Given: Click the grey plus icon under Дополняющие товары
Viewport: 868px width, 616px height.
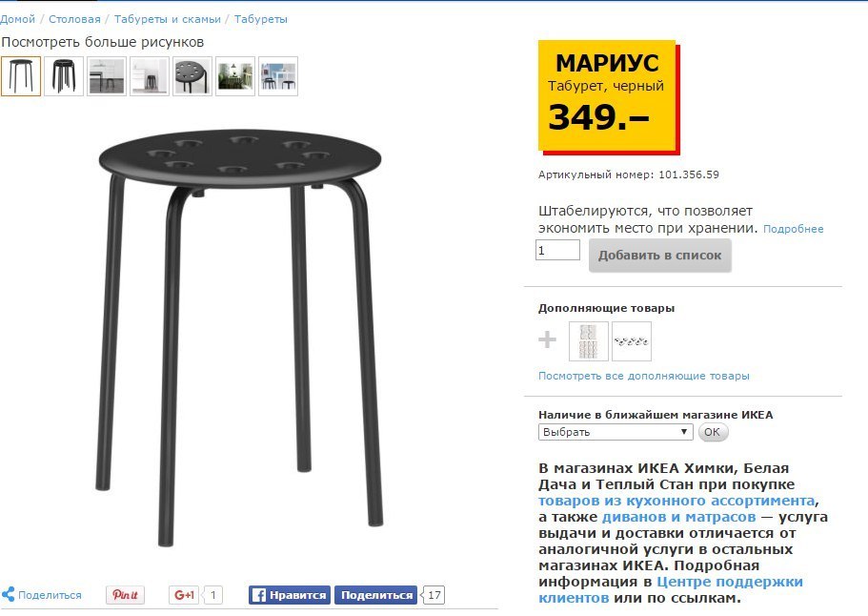Looking at the screenshot, I should pyautogui.click(x=548, y=339).
